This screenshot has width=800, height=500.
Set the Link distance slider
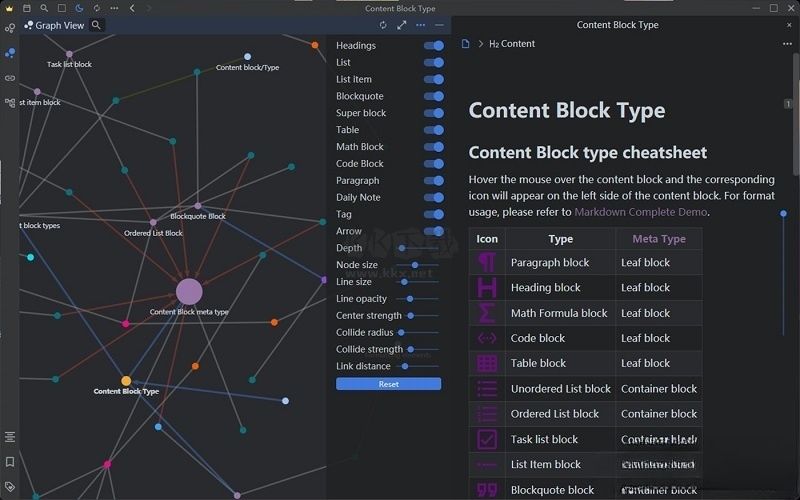pyautogui.click(x=418, y=366)
